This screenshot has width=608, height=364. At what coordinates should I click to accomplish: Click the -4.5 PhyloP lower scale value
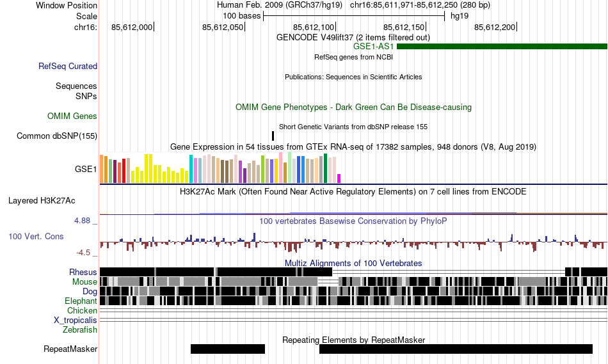coord(83,253)
